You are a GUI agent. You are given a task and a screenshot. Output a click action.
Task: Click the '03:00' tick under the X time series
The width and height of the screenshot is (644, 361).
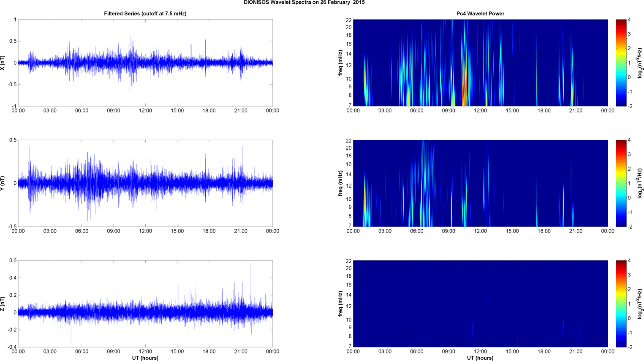50,111
